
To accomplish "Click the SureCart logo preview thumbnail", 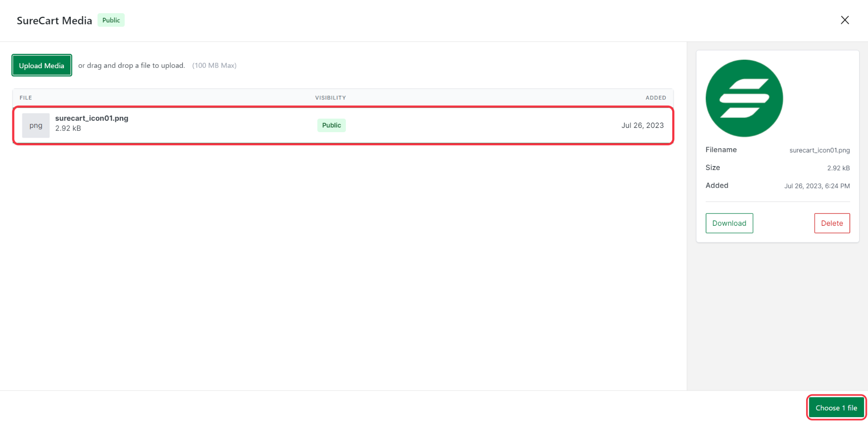I will click(744, 98).
